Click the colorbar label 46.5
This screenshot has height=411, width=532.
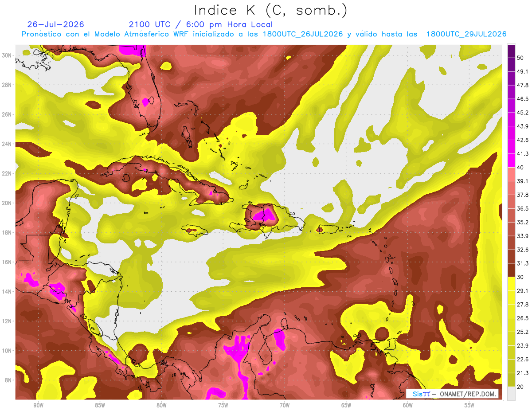(523, 99)
